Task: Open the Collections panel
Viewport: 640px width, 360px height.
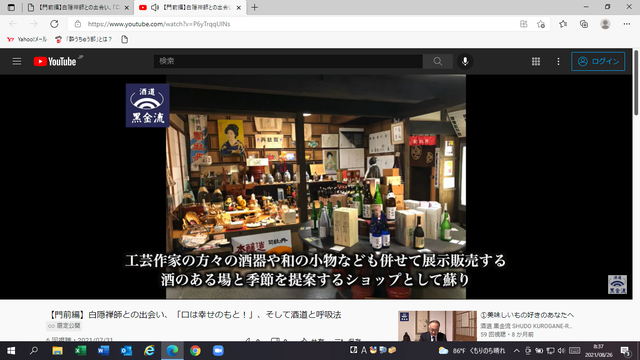Action: 584,24
